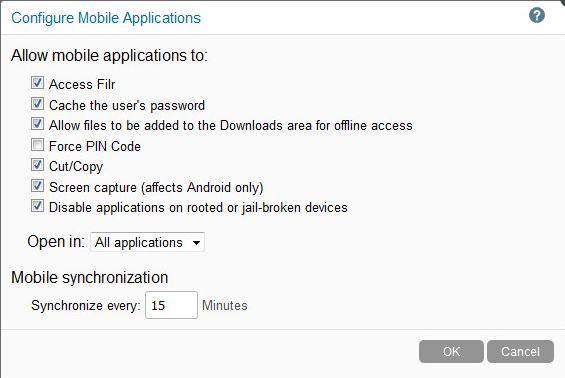Screen dimensions: 565x378
Task: Toggle the Cache the user's password checkbox
Action: tap(37, 104)
